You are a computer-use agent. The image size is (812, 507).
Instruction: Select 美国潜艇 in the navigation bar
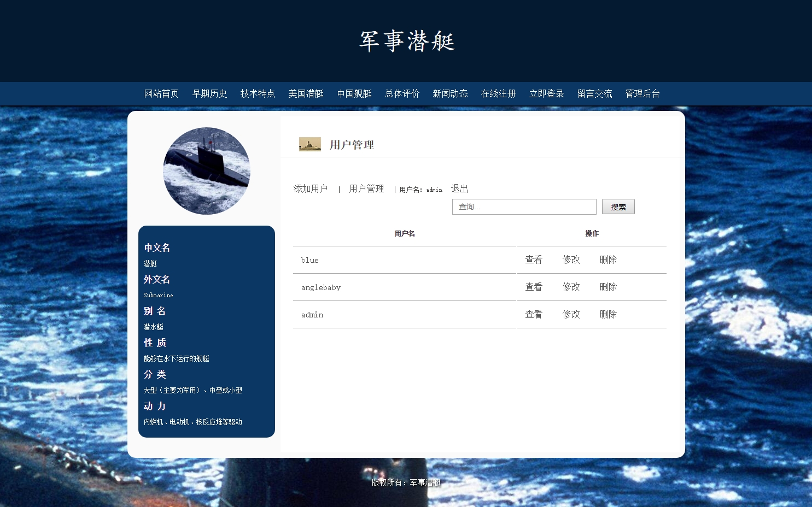click(x=306, y=93)
